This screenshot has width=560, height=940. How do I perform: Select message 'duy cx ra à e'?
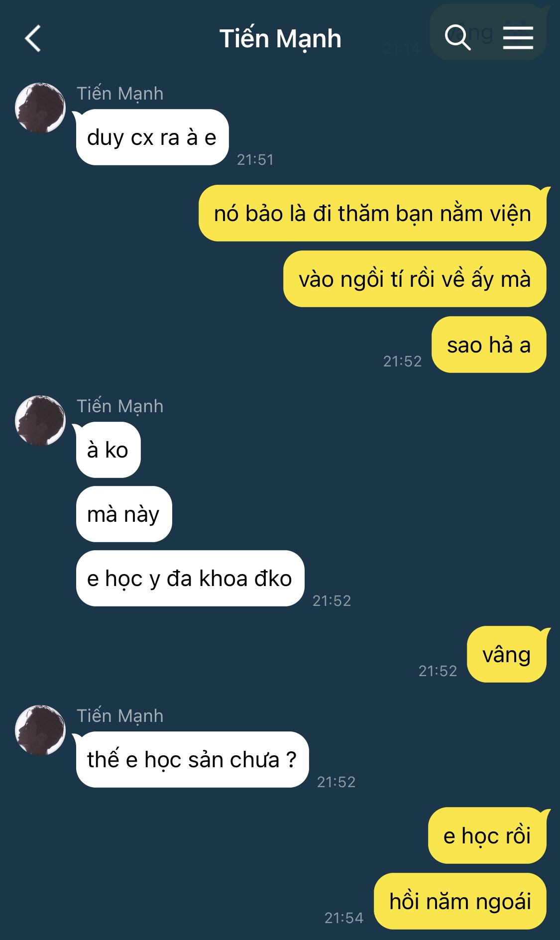tap(152, 137)
